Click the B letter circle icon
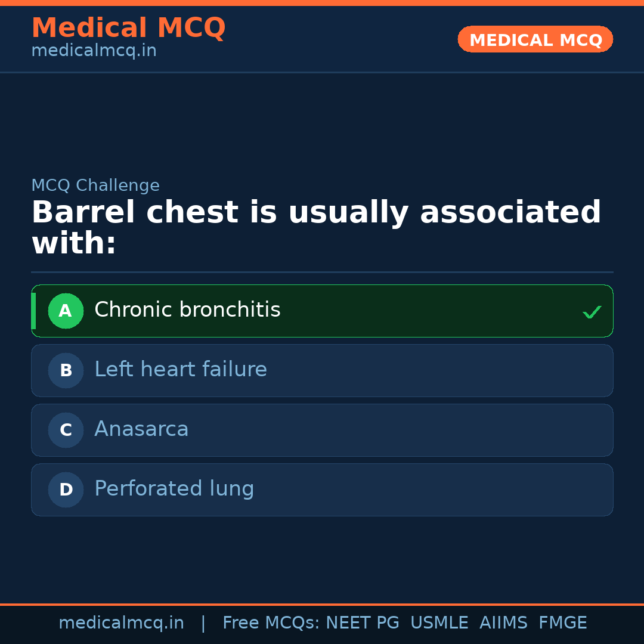The image size is (644, 644). click(x=66, y=370)
